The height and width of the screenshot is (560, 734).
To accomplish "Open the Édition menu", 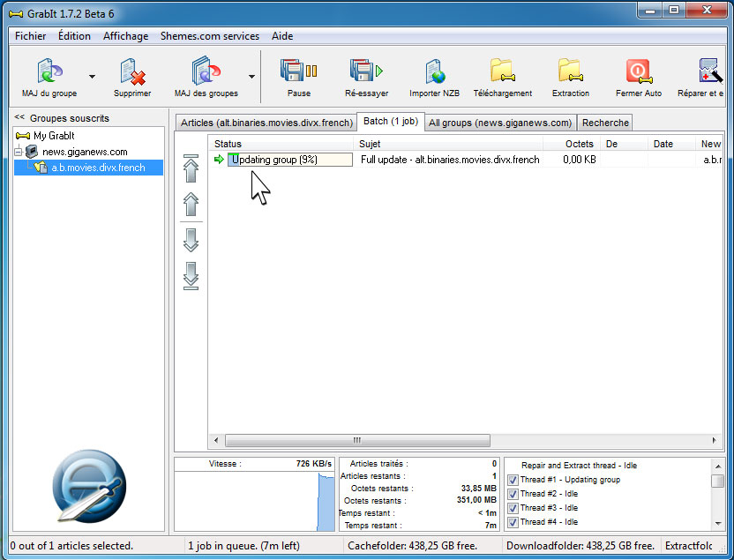I will click(x=74, y=36).
